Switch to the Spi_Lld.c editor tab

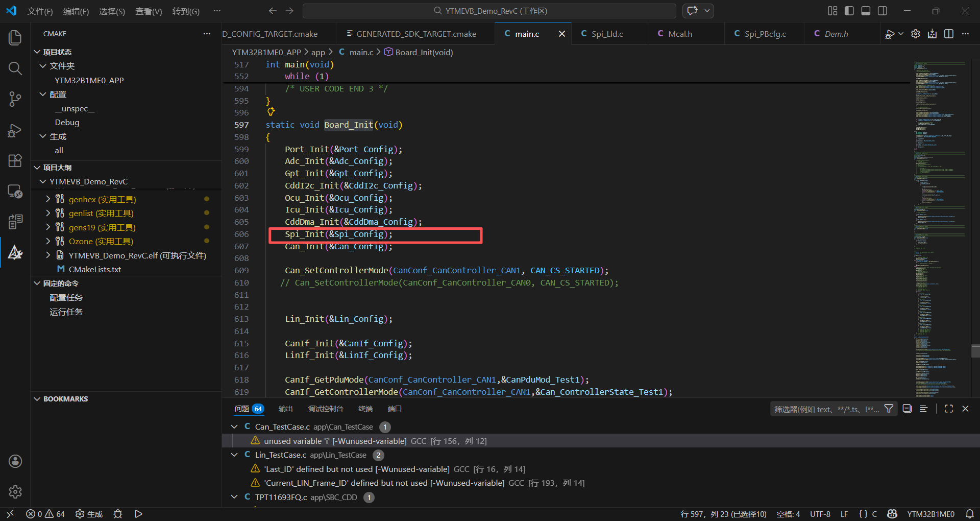pos(607,34)
